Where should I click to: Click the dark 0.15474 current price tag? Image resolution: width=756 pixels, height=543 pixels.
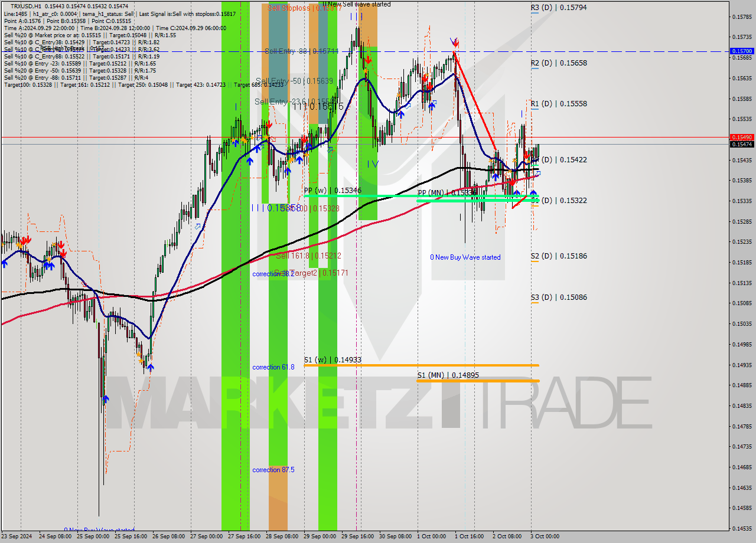point(742,144)
